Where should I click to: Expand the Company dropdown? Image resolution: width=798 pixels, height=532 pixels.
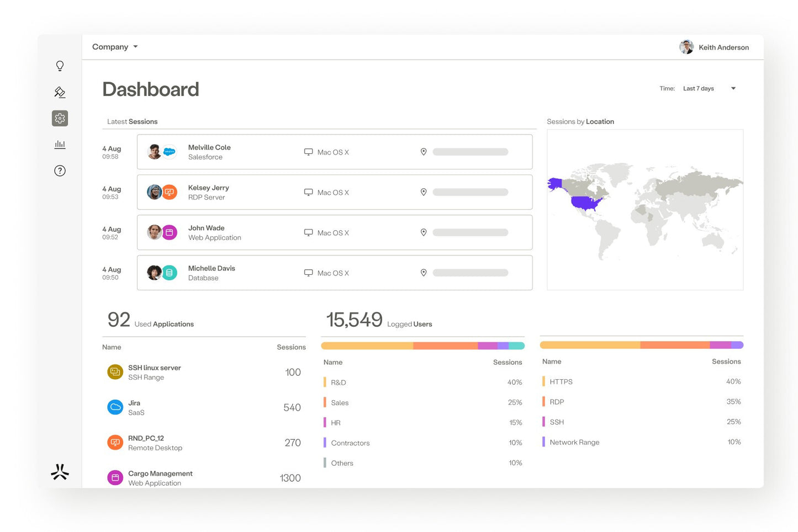pyautogui.click(x=115, y=47)
